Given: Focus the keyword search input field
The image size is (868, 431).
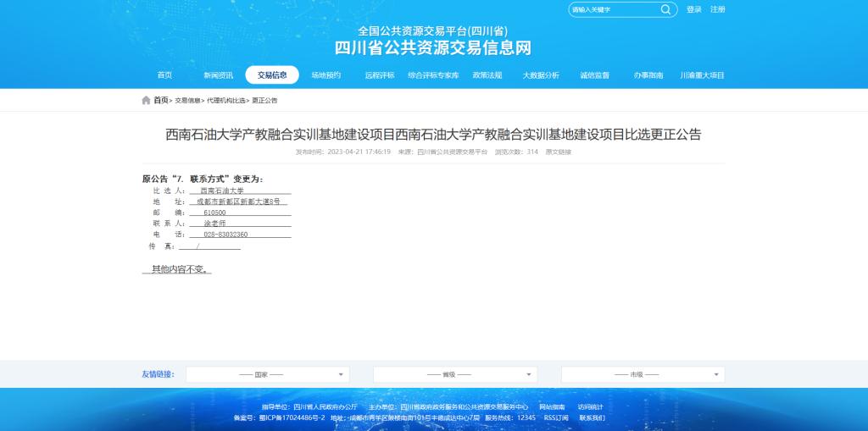Looking at the screenshot, I should [615, 9].
